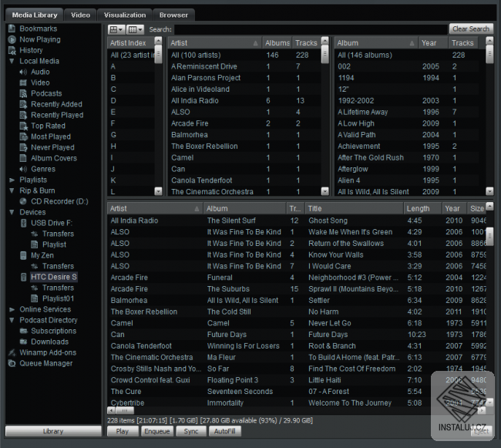Switch to the Media Library tab
The width and height of the screenshot is (501, 448).
point(35,15)
